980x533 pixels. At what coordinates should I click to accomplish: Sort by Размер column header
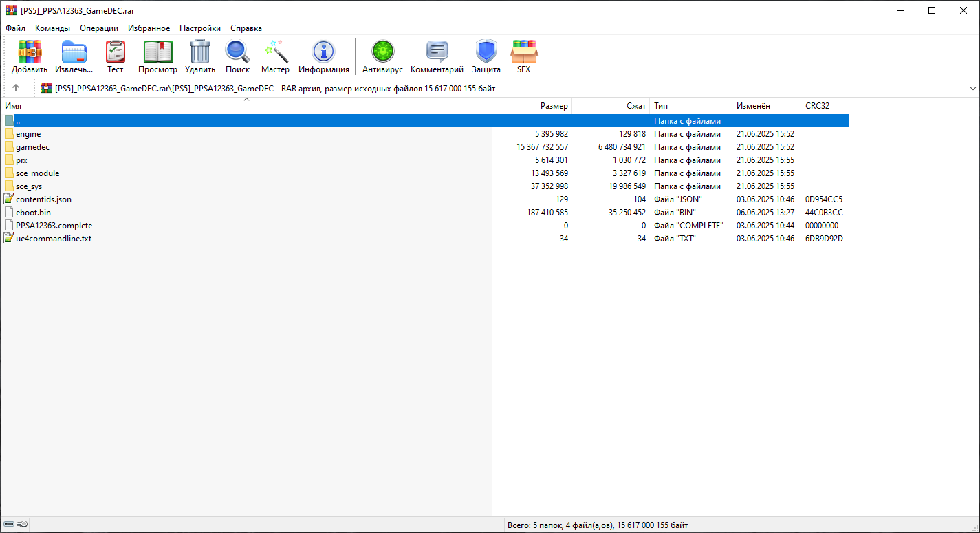[532, 106]
